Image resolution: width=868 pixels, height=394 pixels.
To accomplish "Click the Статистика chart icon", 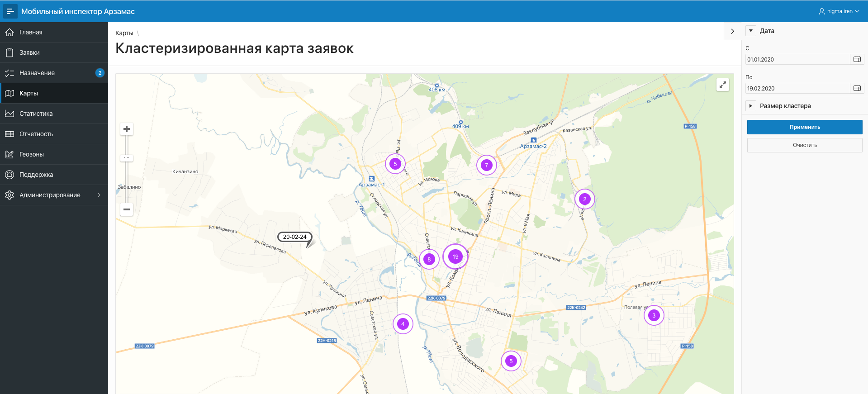I will [9, 114].
